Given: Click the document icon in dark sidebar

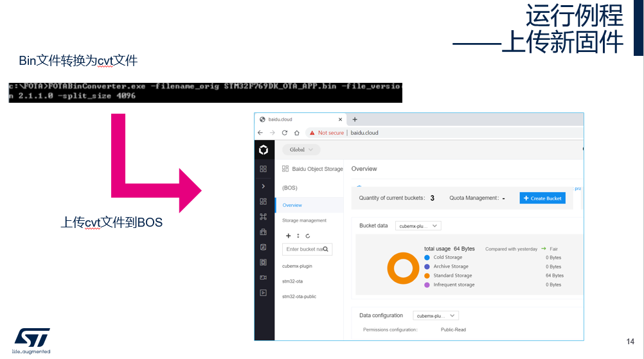Looking at the screenshot, I should tap(264, 247).
